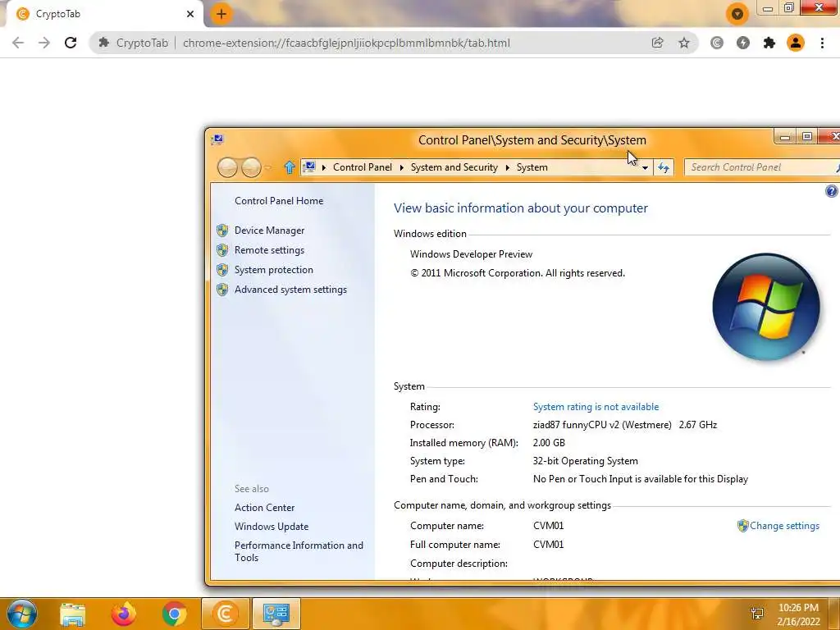The image size is (840, 630).
Task: Open File Explorer from taskbar
Action: coord(72,614)
